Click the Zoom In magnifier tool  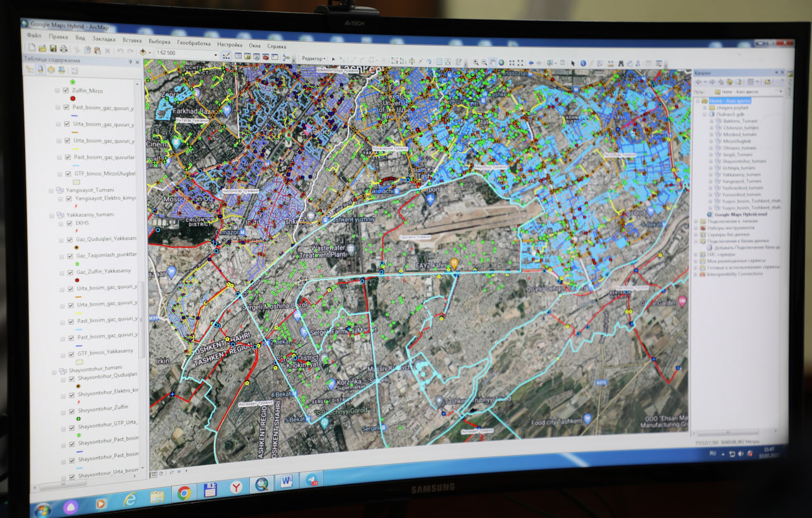coord(475,62)
